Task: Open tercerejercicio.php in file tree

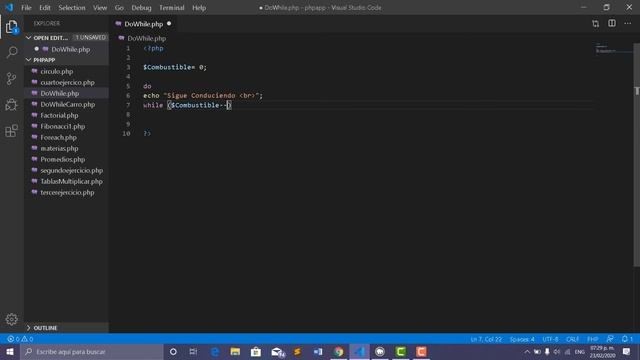Action: pos(67,192)
